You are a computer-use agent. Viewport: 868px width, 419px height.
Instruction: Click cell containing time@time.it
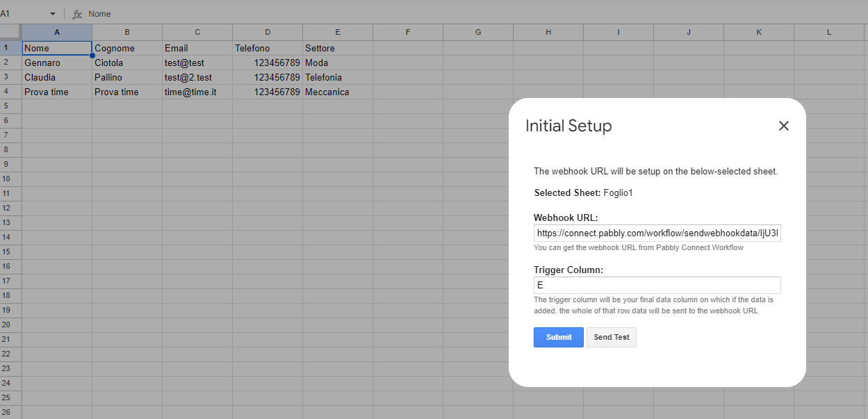click(x=197, y=92)
